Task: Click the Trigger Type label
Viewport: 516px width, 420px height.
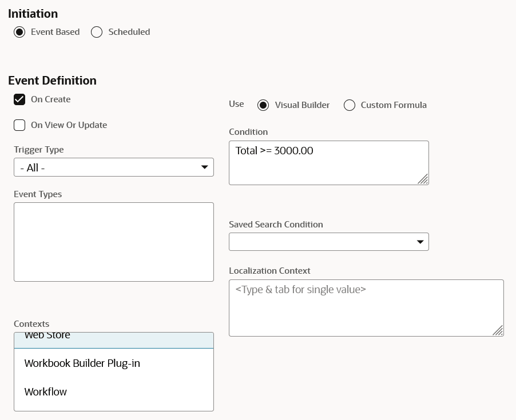Action: 39,150
